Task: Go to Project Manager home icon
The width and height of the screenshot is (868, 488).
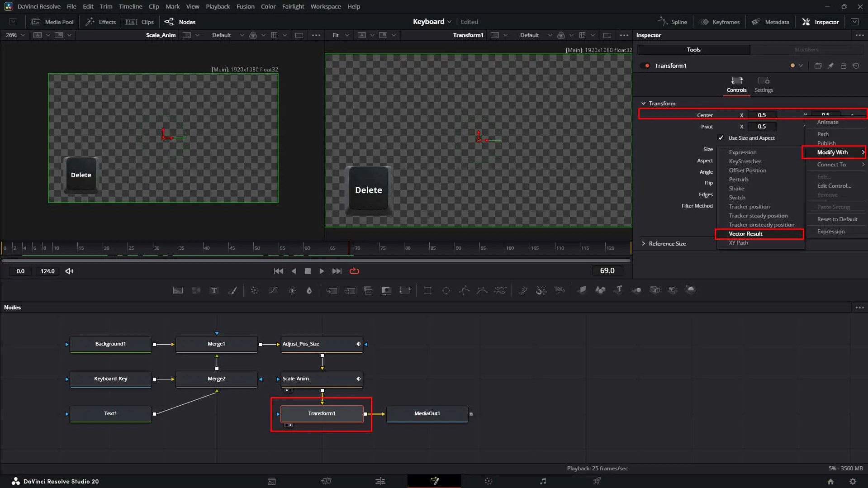Action: [830, 481]
